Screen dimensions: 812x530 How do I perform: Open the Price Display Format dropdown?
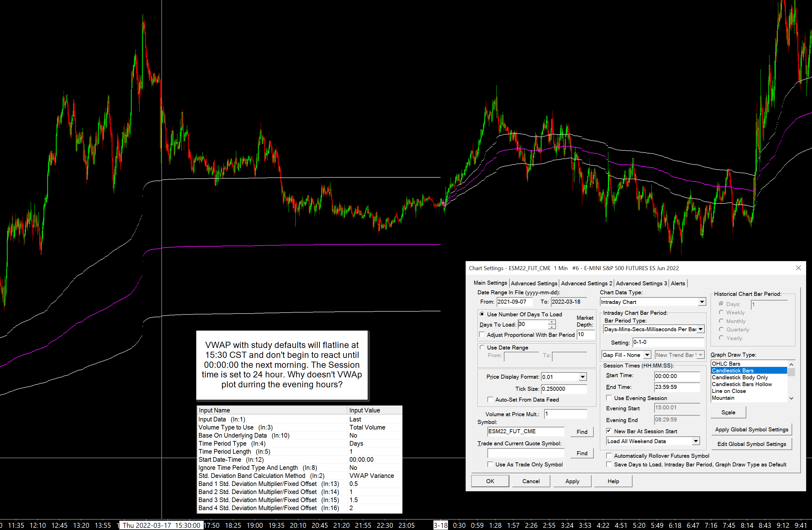pos(582,377)
